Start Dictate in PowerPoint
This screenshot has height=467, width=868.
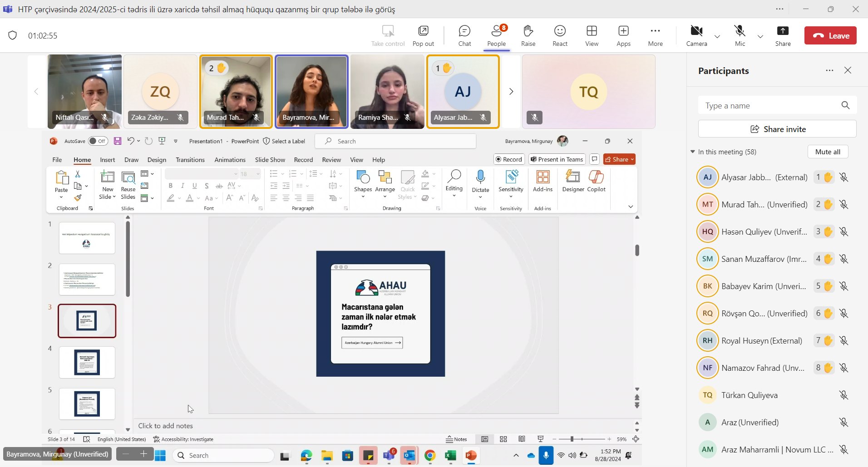pos(480,181)
